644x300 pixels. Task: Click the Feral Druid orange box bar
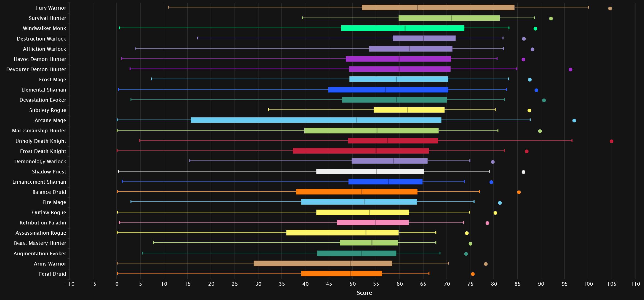pos(342,274)
